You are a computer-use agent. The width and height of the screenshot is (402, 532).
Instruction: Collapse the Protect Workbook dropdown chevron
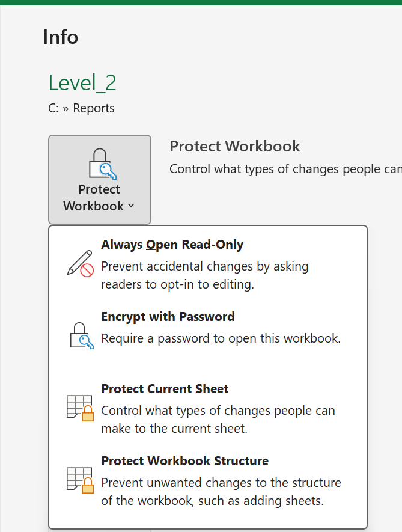(131, 206)
